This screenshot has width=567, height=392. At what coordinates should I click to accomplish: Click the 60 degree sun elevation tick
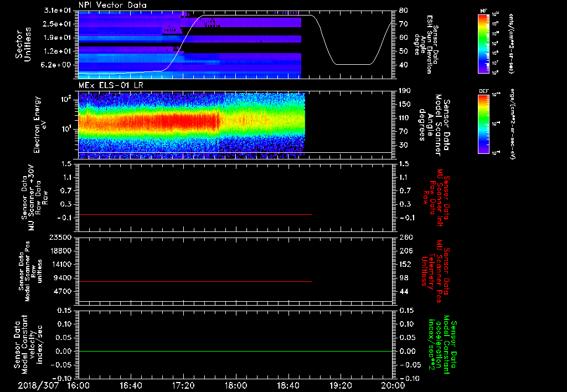coord(404,38)
